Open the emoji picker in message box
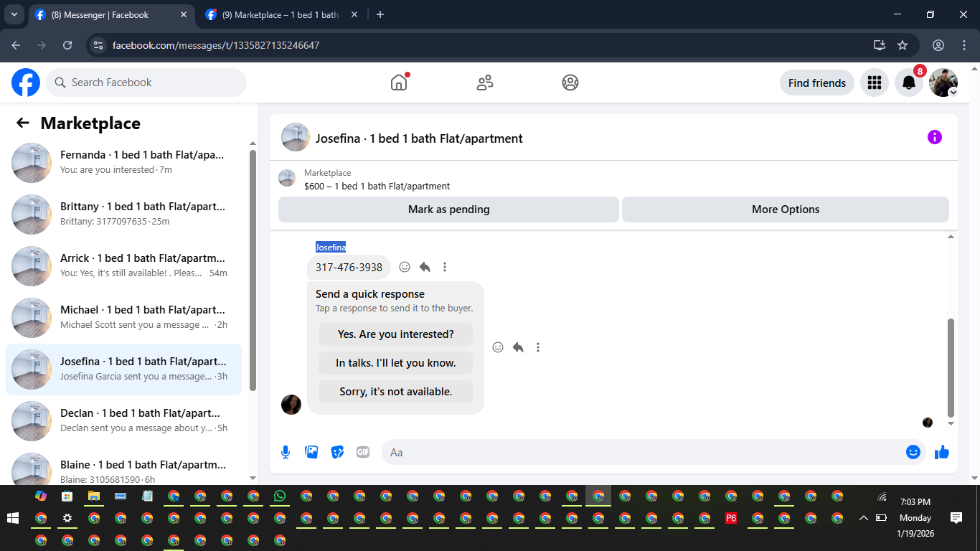This screenshot has width=980, height=551. [913, 452]
